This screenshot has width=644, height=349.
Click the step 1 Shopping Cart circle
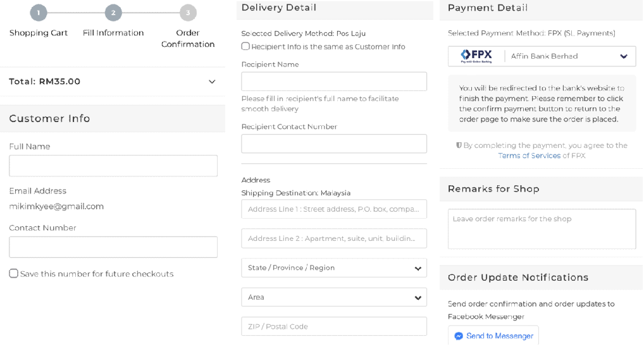pyautogui.click(x=38, y=13)
